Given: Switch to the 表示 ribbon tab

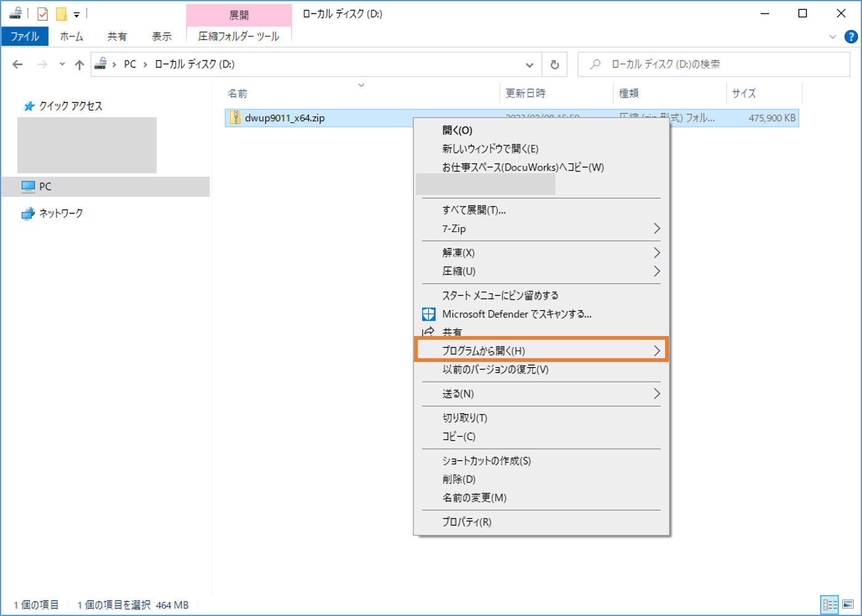Looking at the screenshot, I should (162, 36).
